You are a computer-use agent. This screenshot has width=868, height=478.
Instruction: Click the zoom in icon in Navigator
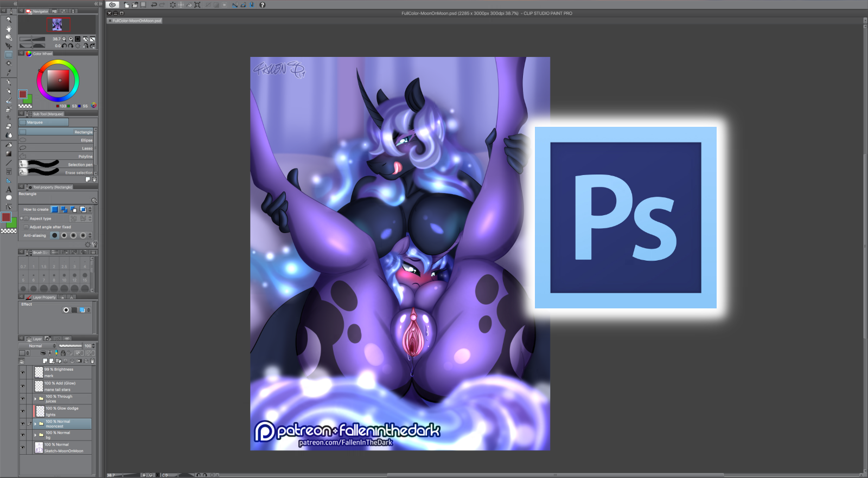click(71, 39)
